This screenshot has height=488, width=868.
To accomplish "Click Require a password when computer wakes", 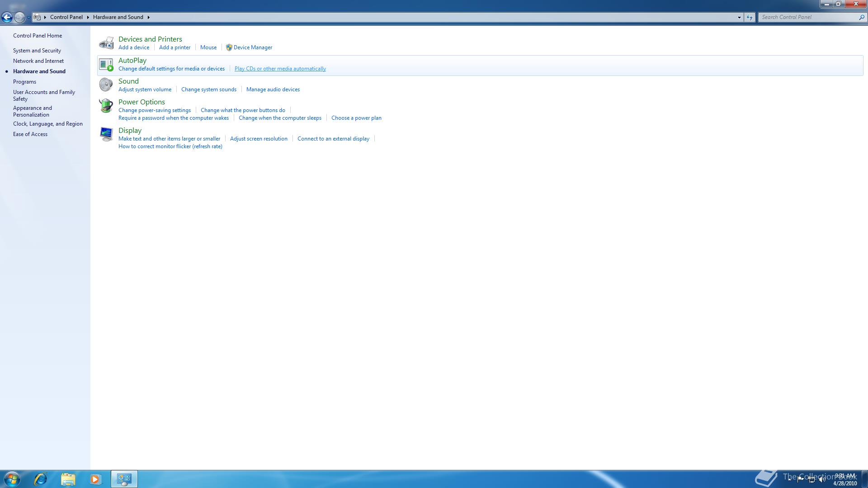I will (174, 118).
